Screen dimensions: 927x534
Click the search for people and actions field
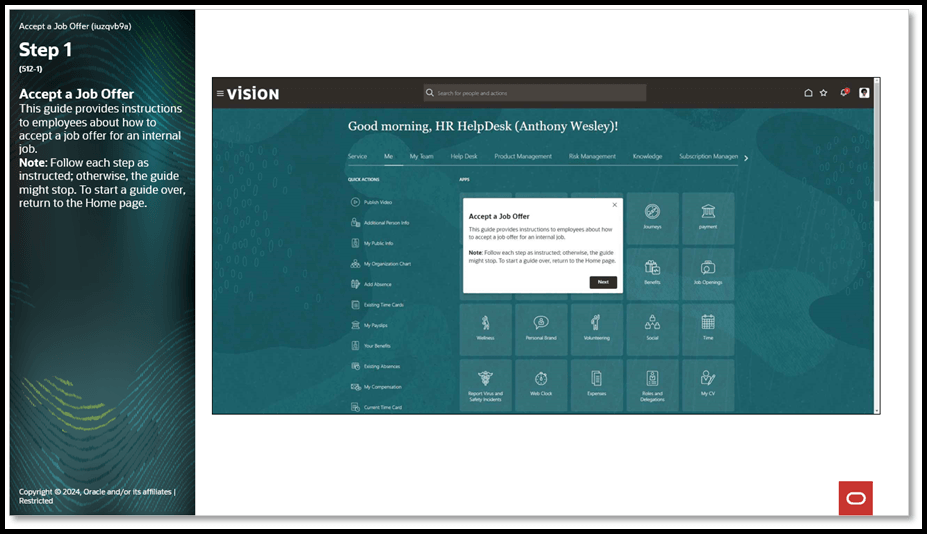[535, 93]
